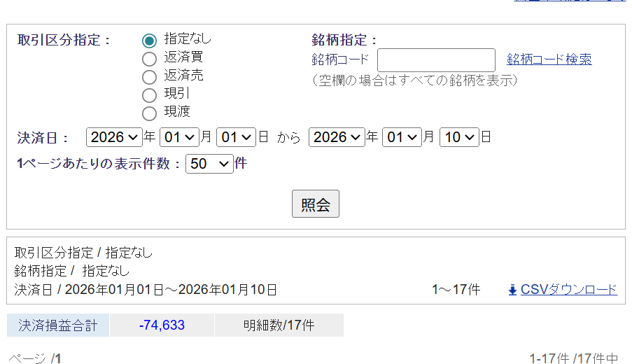Click the CSVダウンロード link
Viewport: 632px width, 364px height.
tap(569, 290)
